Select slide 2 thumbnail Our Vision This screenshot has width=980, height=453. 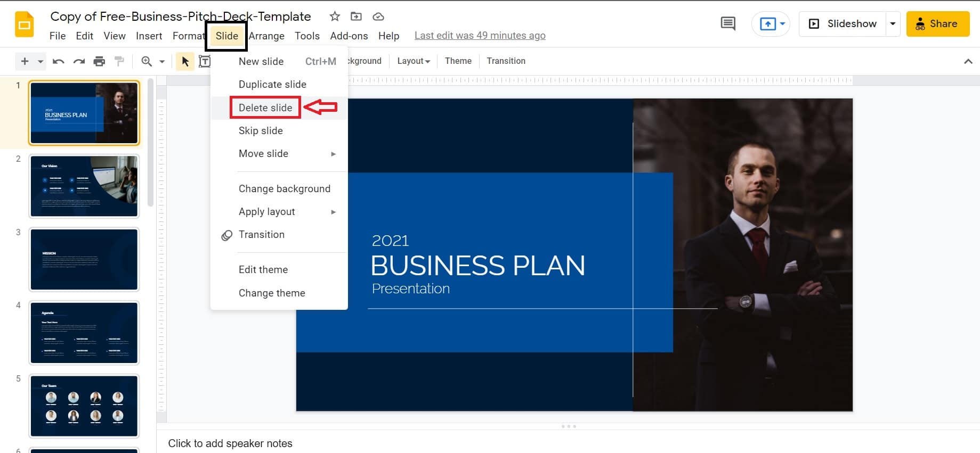tap(84, 186)
